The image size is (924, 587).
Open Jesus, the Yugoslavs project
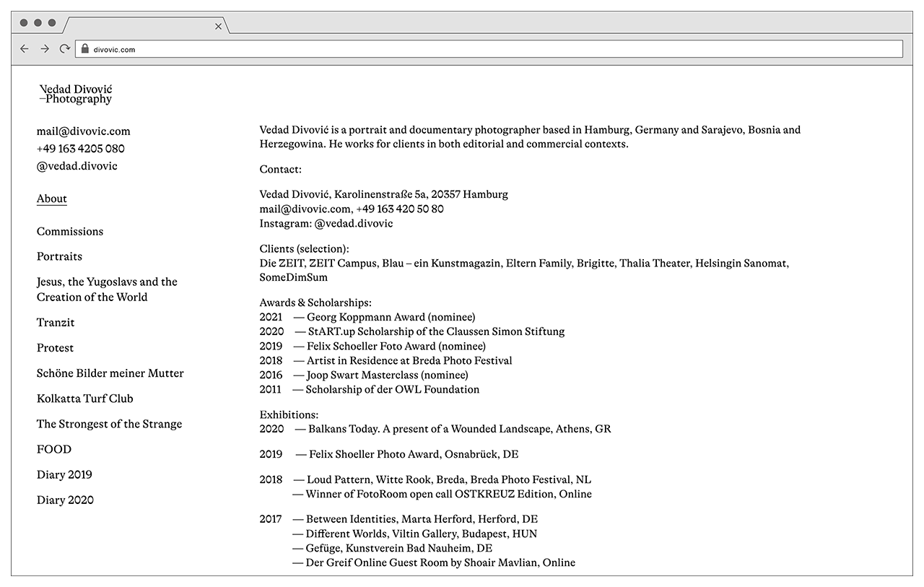click(107, 290)
